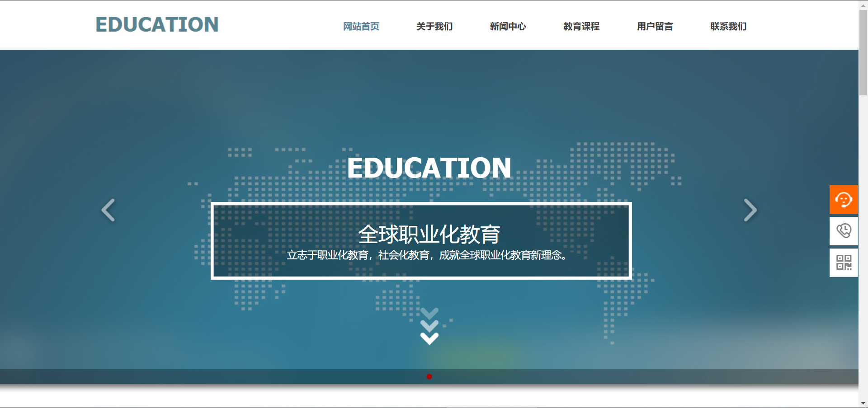Click the EDUCATION logo in header
Image resolution: width=868 pixels, height=408 pixels.
coord(157,25)
